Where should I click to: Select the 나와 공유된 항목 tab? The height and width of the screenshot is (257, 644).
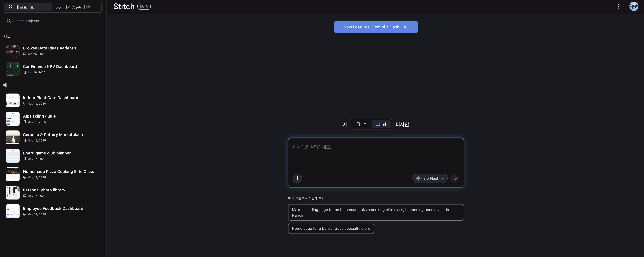pyautogui.click(x=76, y=7)
